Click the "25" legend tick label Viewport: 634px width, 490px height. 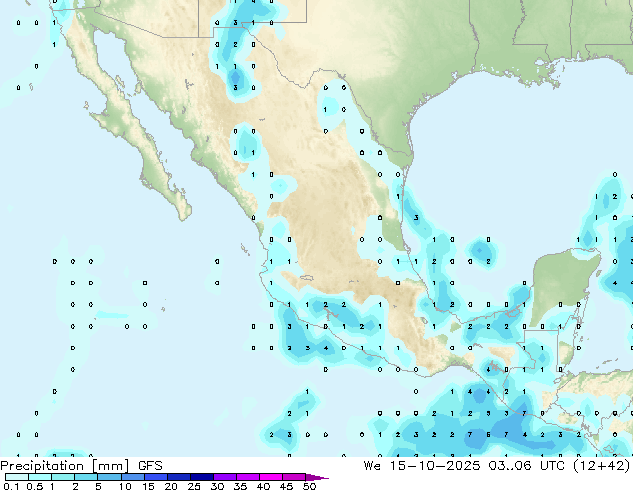tap(194, 486)
